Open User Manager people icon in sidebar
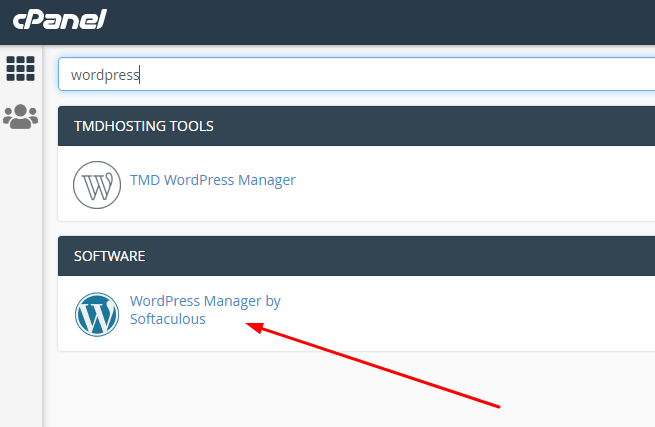 [x=20, y=117]
